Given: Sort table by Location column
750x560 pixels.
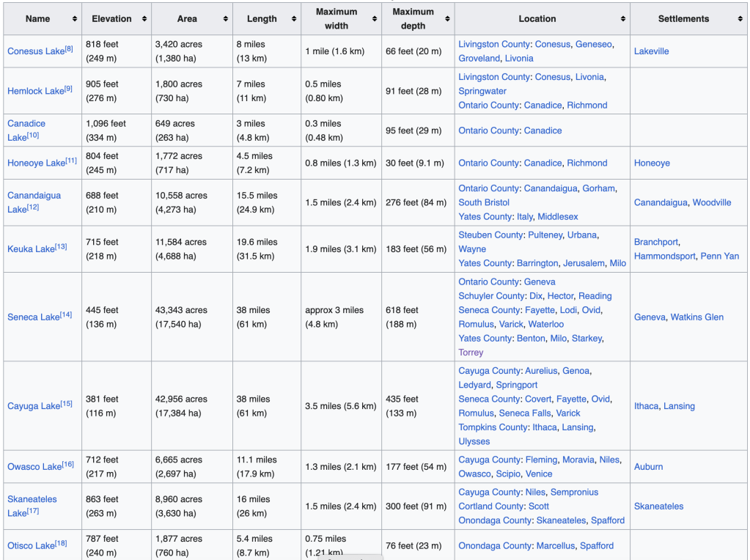Looking at the screenshot, I should (622, 19).
